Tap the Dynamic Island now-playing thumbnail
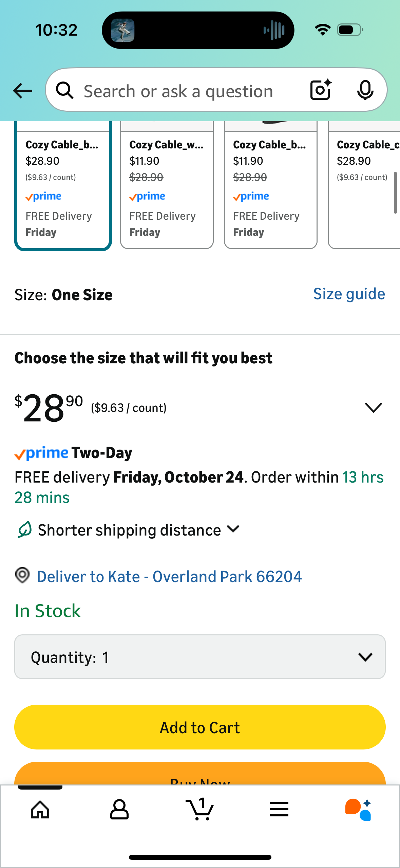The image size is (400, 868). (x=123, y=30)
